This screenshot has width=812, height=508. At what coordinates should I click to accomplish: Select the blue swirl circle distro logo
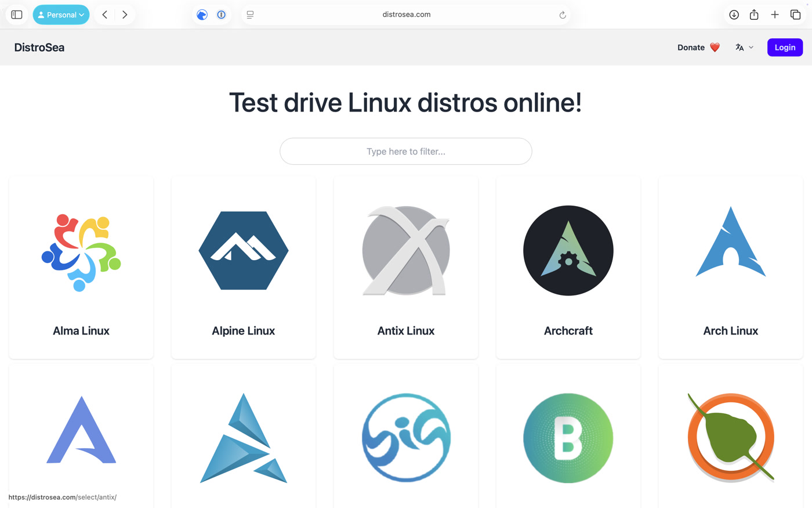pos(406,438)
